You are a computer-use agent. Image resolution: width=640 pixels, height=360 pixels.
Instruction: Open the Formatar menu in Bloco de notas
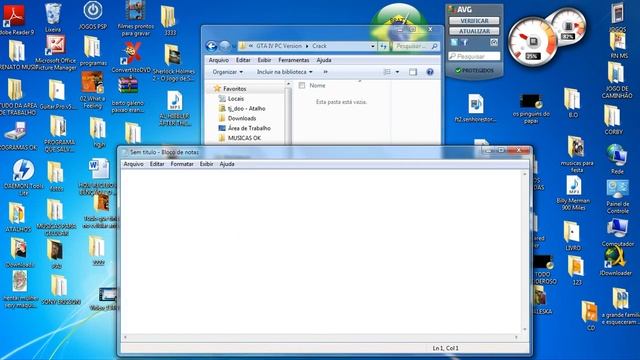coord(182,164)
